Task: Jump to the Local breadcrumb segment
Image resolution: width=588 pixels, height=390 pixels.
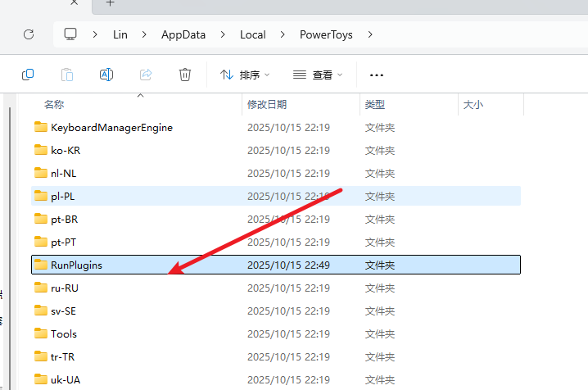Action: coord(253,34)
